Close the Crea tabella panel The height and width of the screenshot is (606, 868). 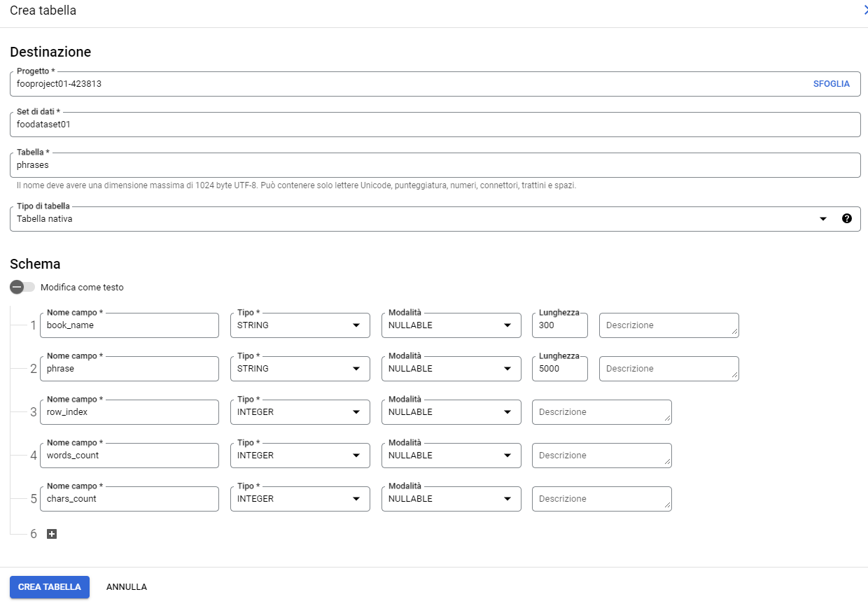pos(865,10)
